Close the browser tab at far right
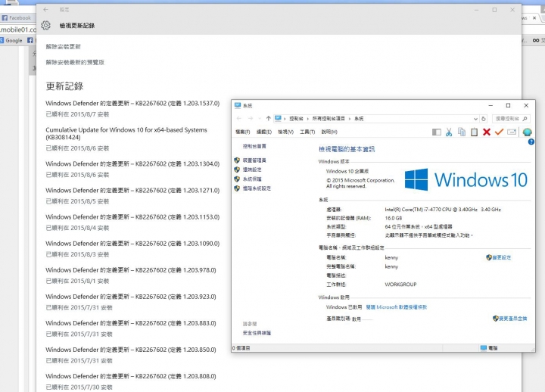 click(x=534, y=17)
